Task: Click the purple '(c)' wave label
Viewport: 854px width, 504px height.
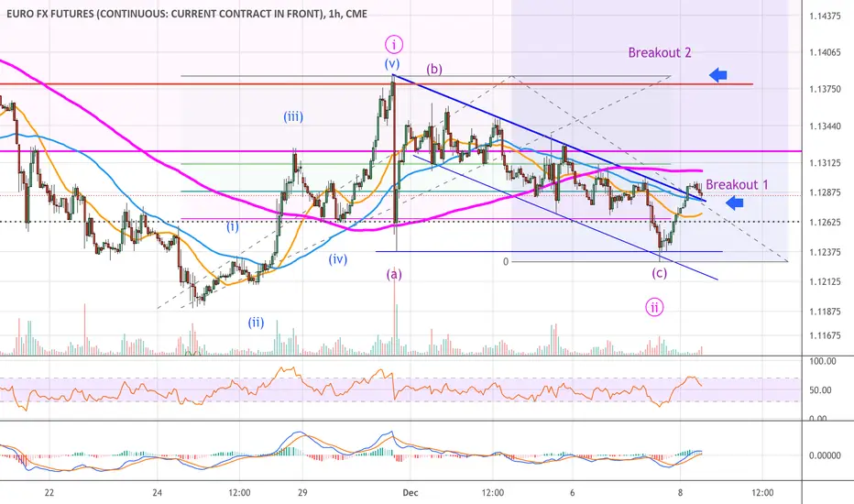Action: click(x=659, y=273)
